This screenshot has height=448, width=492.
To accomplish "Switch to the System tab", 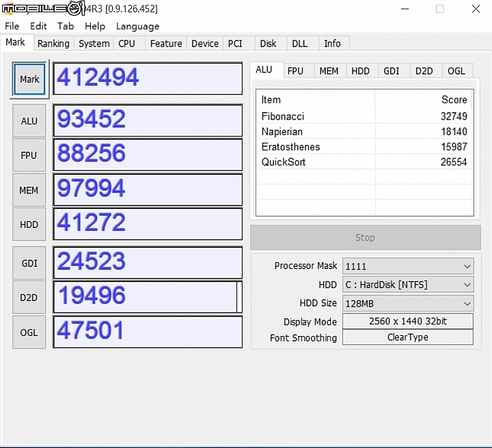I will (94, 44).
